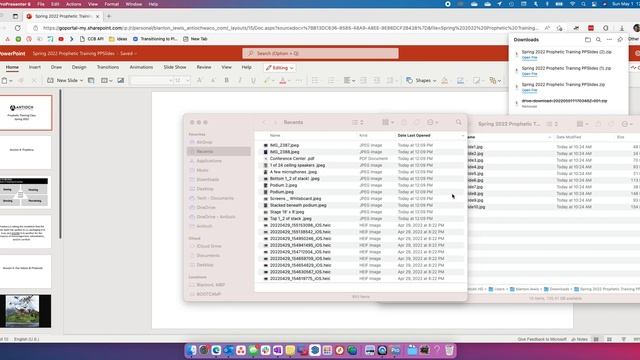Click the Wi-Fi icon in the menu bar
This screenshot has height=360, width=640.
[572, 4]
